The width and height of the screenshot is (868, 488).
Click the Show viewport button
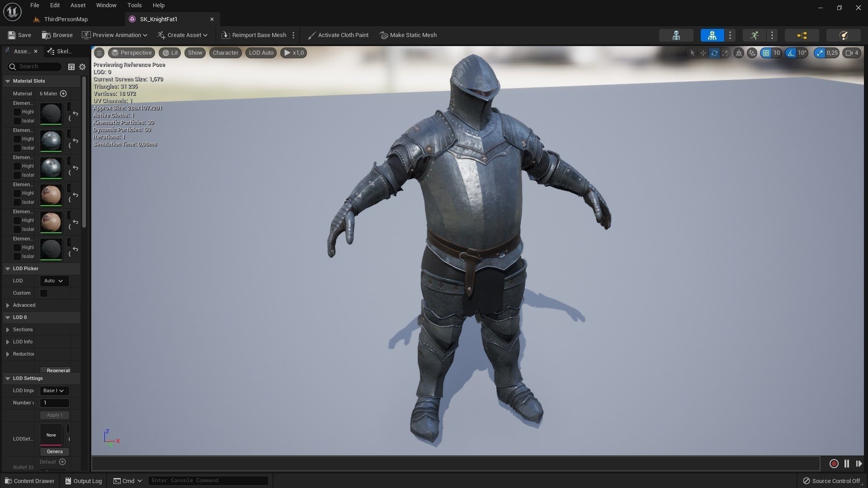coord(195,53)
